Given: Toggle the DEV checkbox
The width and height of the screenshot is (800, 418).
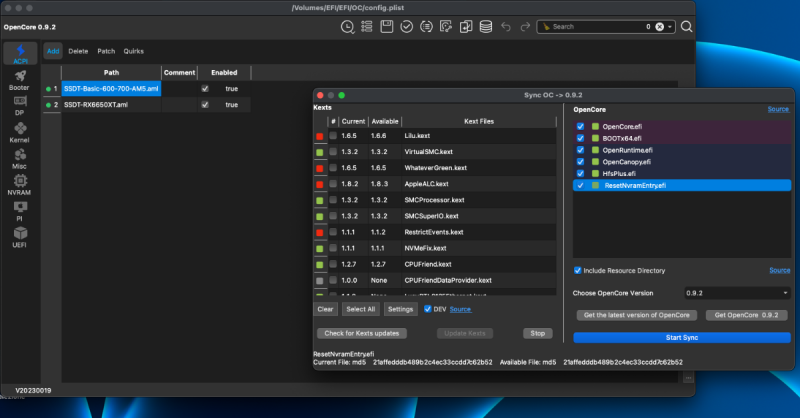Looking at the screenshot, I should (x=429, y=310).
